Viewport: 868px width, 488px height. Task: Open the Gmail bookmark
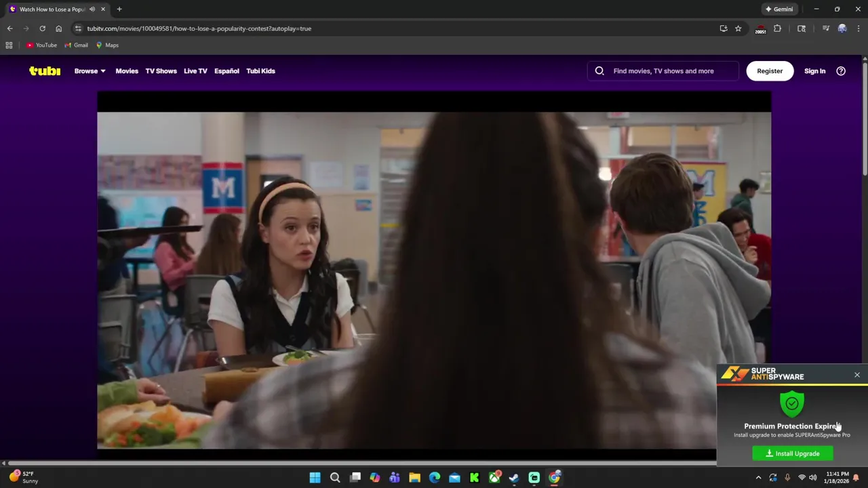pyautogui.click(x=76, y=45)
